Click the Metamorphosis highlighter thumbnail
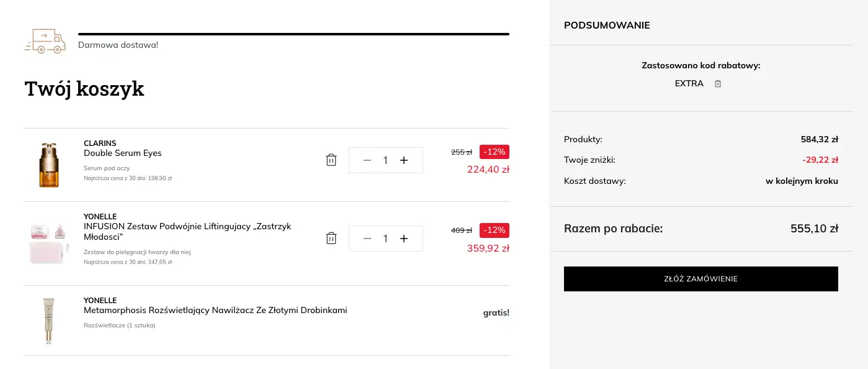Image resolution: width=868 pixels, height=369 pixels. (48, 321)
